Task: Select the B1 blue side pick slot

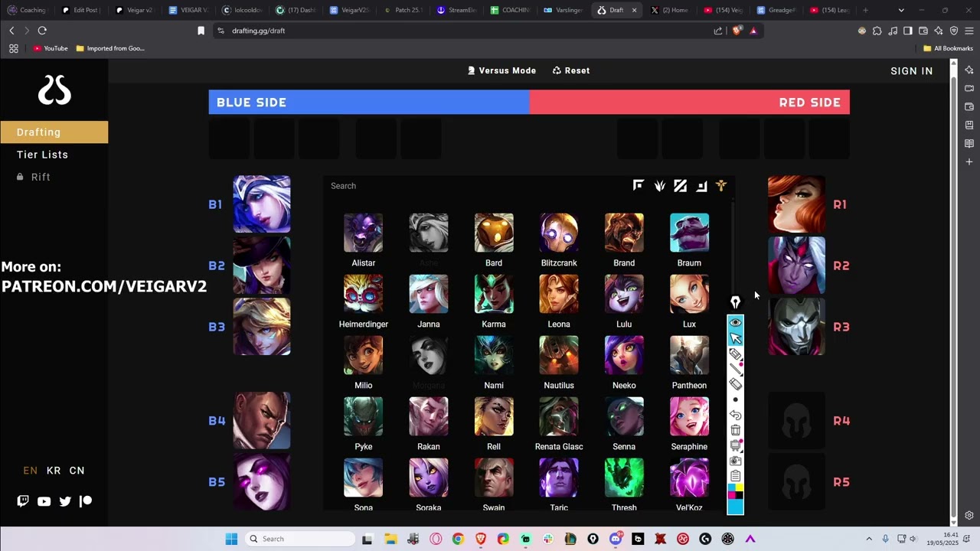Action: (x=262, y=204)
